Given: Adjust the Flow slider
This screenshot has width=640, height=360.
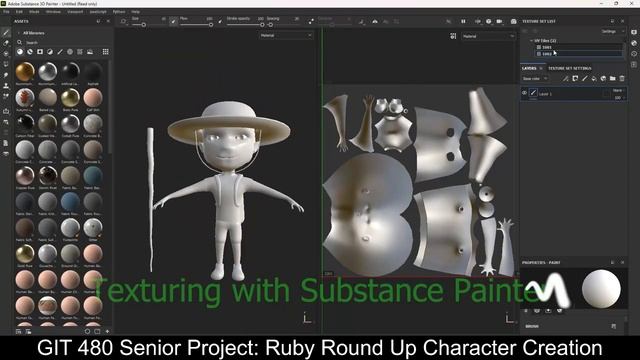Looking at the screenshot, I should click(196, 25).
